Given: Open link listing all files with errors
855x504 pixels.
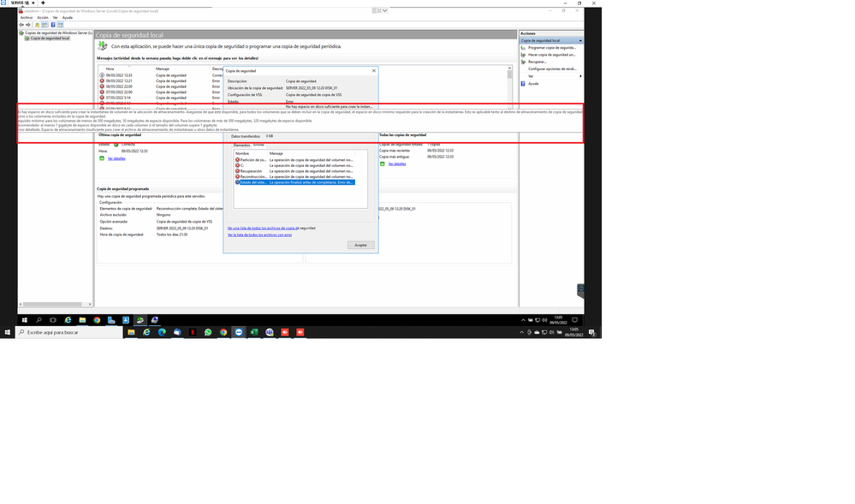Looking at the screenshot, I should pos(259,234).
